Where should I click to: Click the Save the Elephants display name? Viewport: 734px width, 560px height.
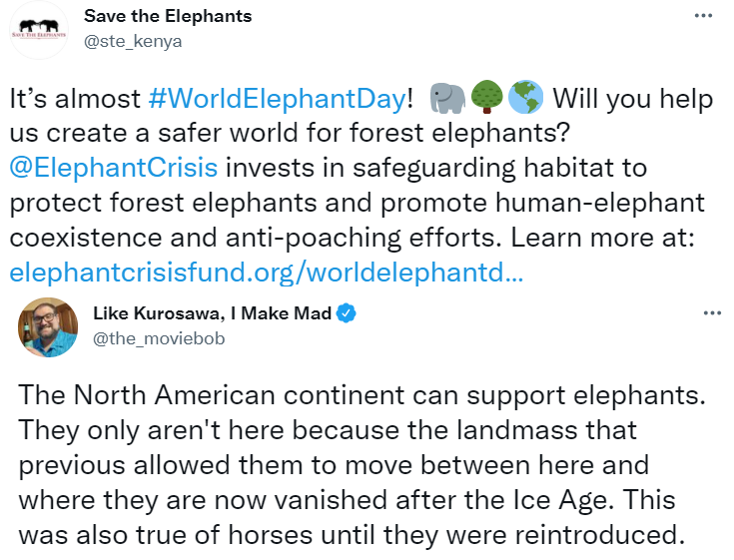tap(168, 16)
